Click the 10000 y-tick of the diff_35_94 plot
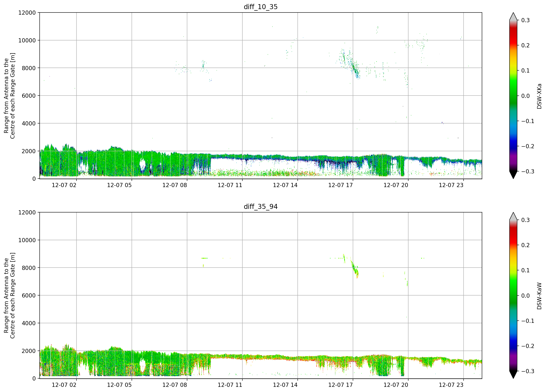The height and width of the screenshot is (392, 546). (x=27, y=240)
